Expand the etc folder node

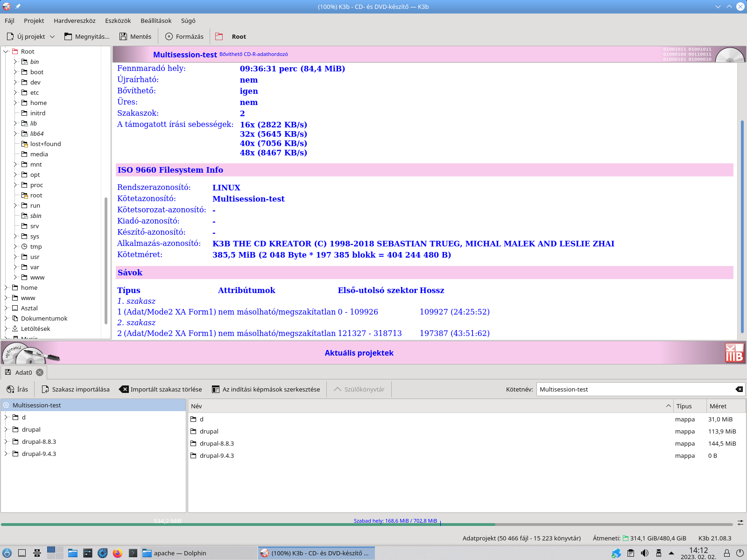(x=15, y=92)
